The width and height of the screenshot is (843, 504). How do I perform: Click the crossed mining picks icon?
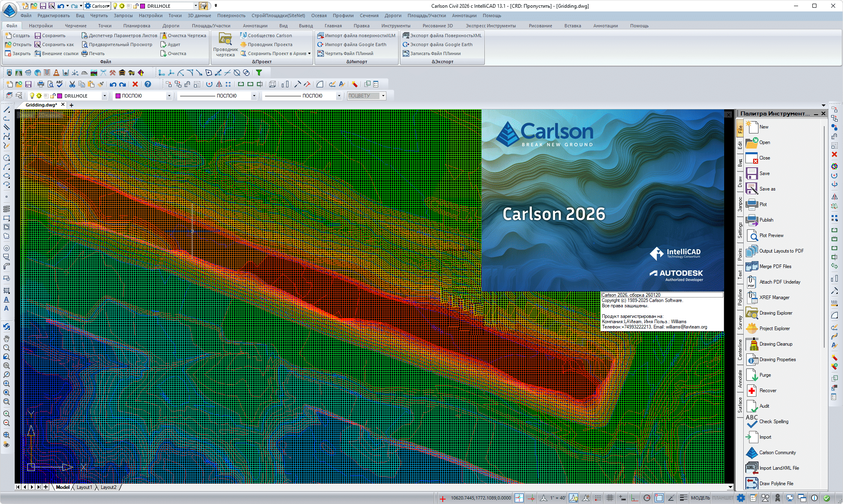(112, 73)
